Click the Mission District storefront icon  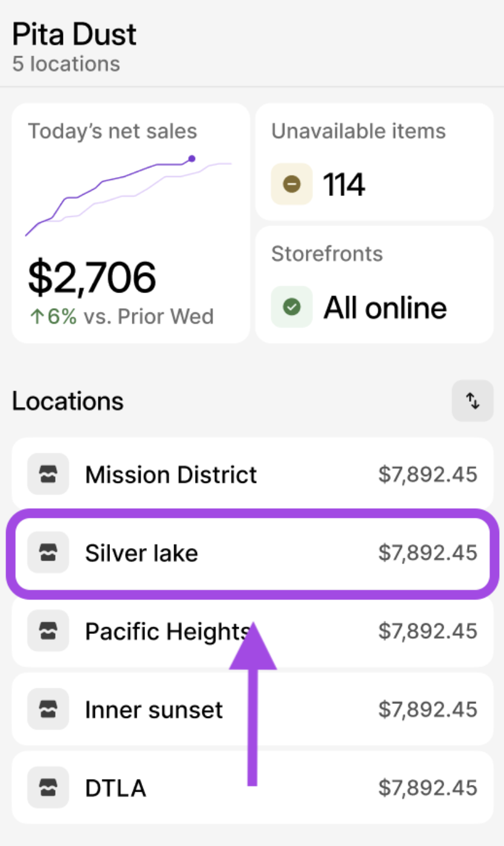[x=48, y=474]
